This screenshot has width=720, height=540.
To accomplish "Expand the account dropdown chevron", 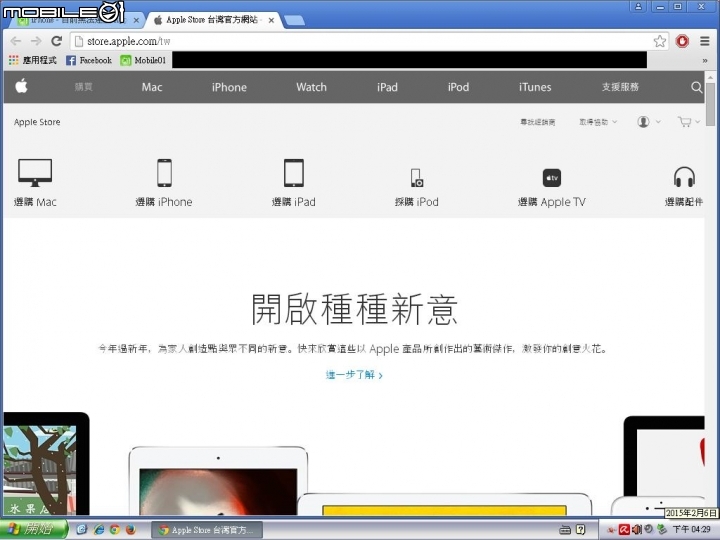I will tap(658, 122).
